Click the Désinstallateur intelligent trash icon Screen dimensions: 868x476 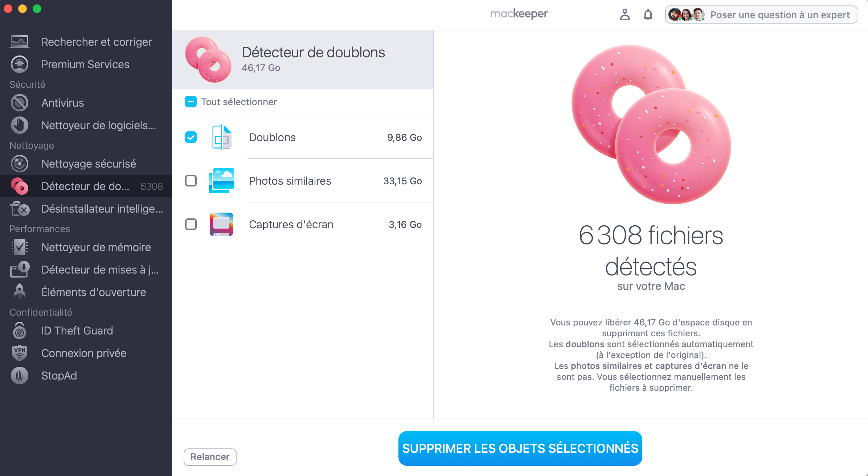(19, 209)
